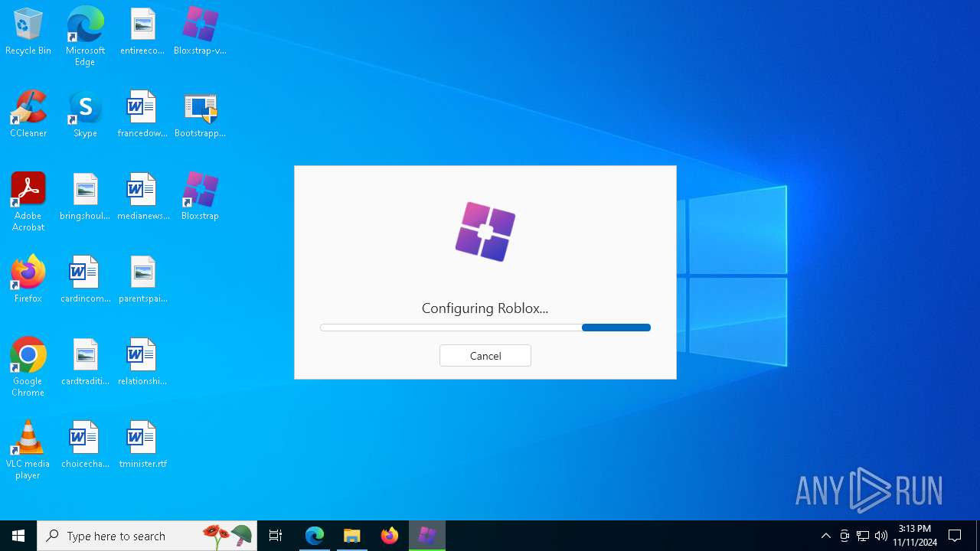Open the clock showing 3:13 PM
Image resolution: width=980 pixels, height=551 pixels.
click(x=915, y=536)
